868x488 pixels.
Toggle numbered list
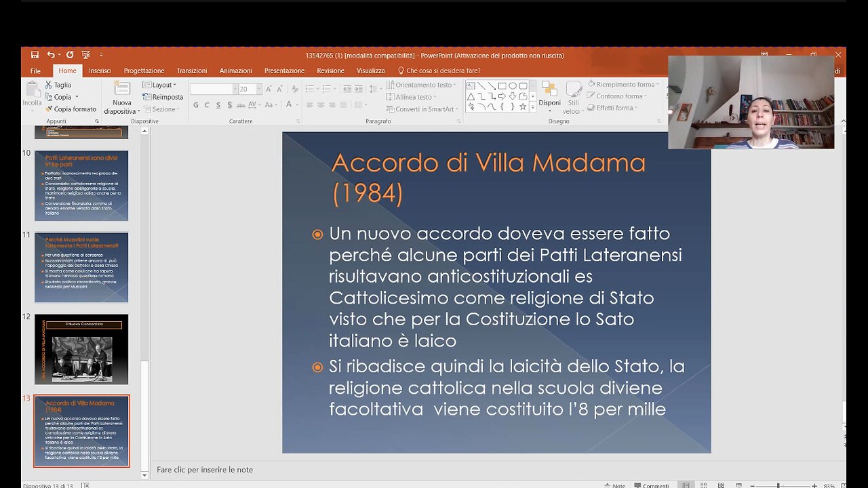tap(328, 89)
